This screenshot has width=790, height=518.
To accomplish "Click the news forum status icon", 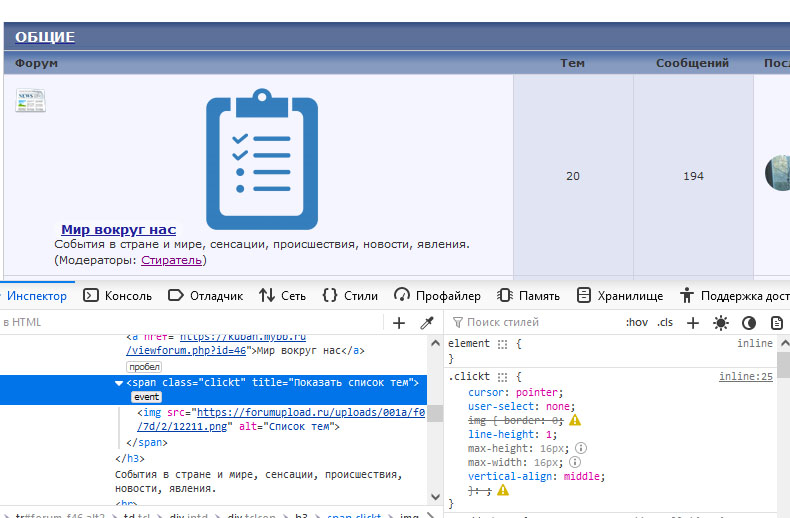I will click(x=31, y=101).
